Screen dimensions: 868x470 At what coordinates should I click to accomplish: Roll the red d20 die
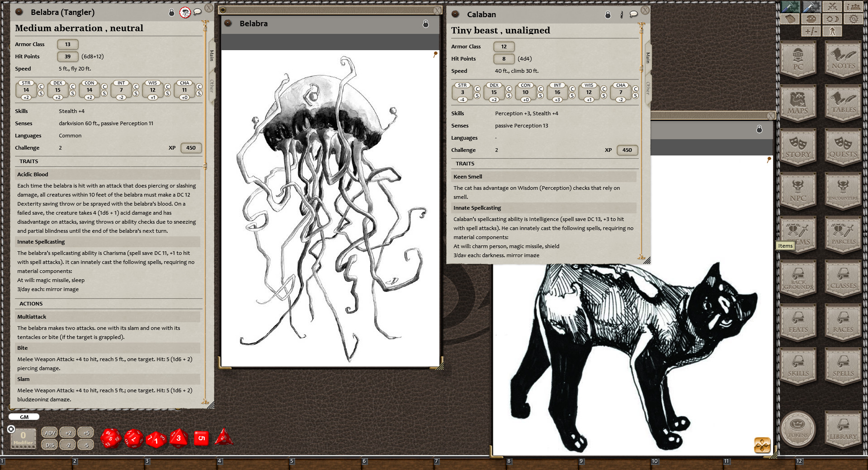tap(111, 438)
